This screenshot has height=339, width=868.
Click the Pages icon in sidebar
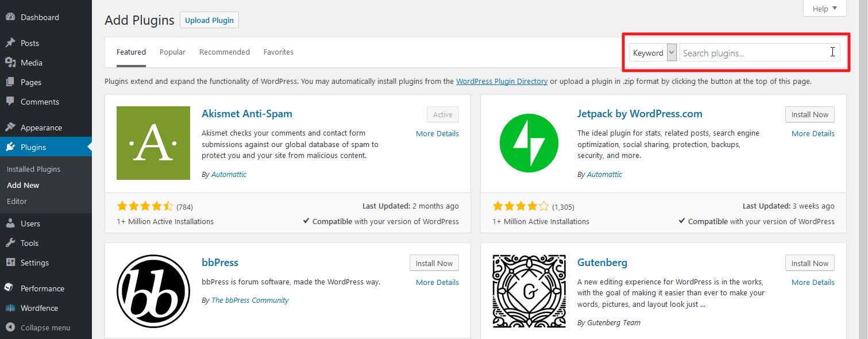pyautogui.click(x=10, y=82)
